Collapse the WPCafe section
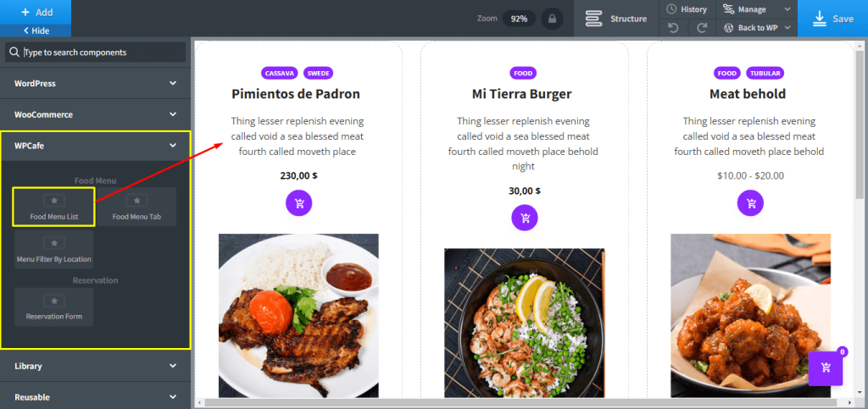 click(x=95, y=146)
